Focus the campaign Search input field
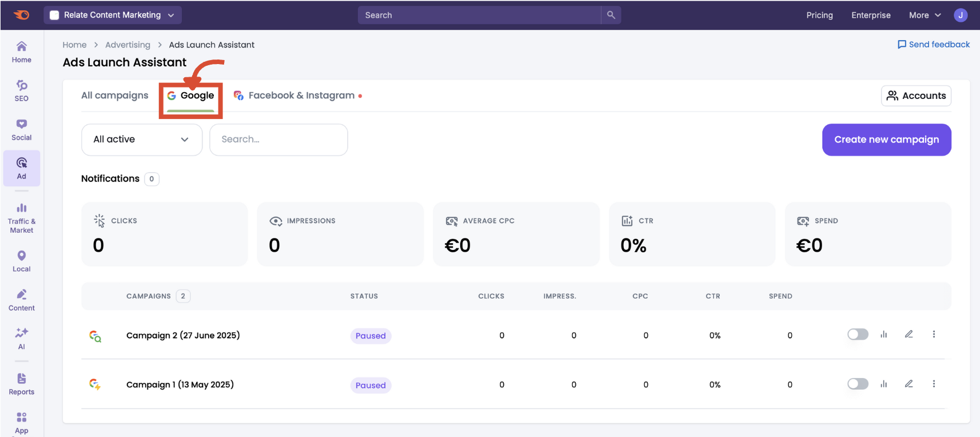Image resolution: width=980 pixels, height=437 pixels. click(278, 140)
